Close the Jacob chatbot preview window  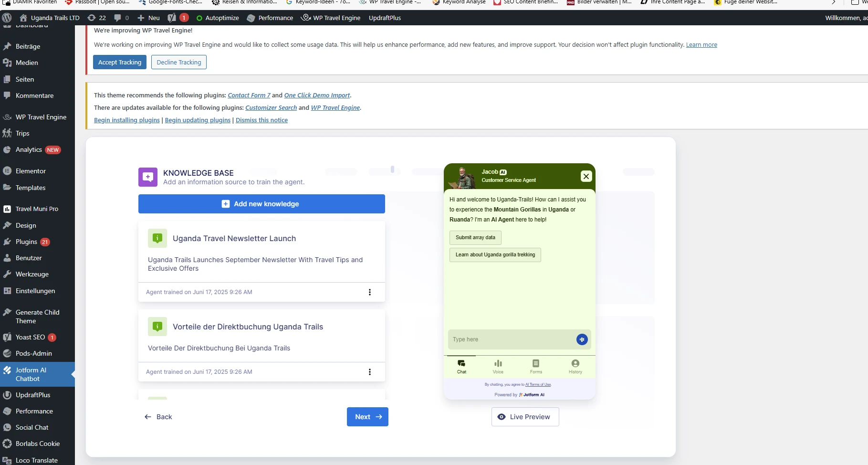(586, 176)
